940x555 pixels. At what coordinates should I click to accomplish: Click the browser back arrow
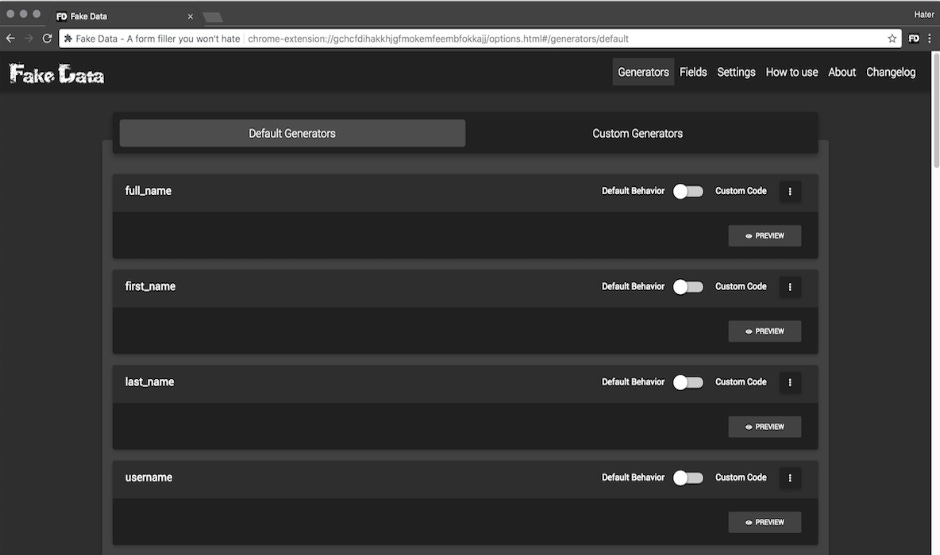(x=10, y=38)
